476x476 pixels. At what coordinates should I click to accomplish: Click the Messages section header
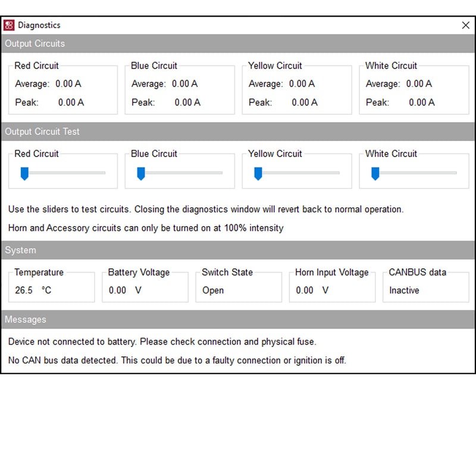point(26,320)
